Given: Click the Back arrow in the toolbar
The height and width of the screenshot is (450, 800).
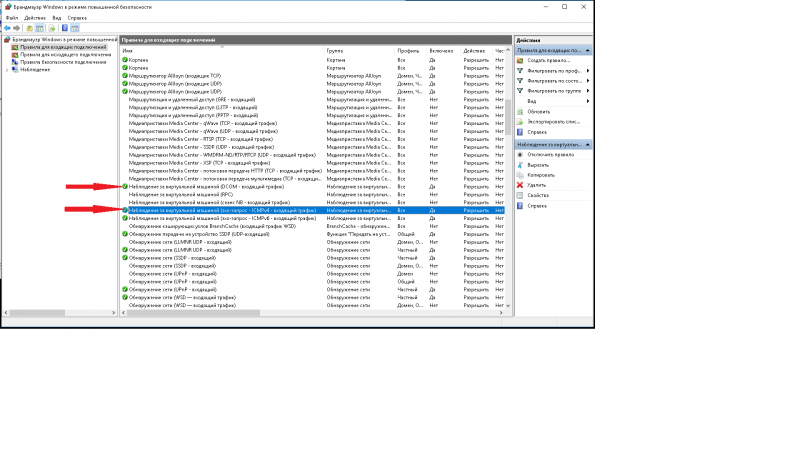Looking at the screenshot, I should click(6, 29).
